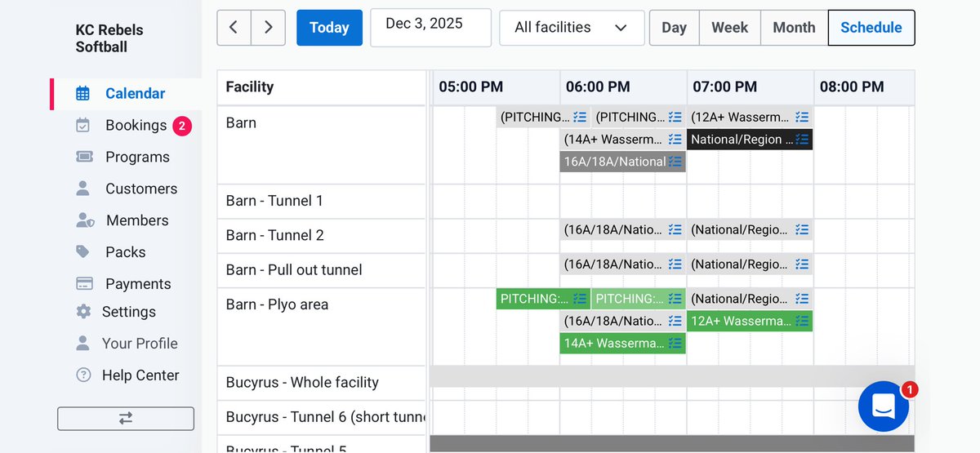980x453 pixels.
Task: Open first green PITCHING: event in Plyo area
Action: [x=543, y=299]
